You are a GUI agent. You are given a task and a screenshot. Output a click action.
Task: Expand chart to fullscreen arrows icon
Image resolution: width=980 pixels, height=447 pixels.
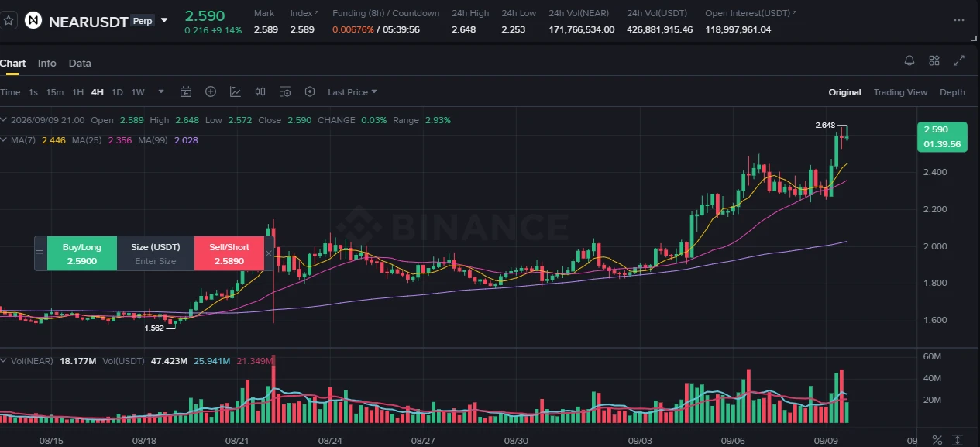point(959,60)
